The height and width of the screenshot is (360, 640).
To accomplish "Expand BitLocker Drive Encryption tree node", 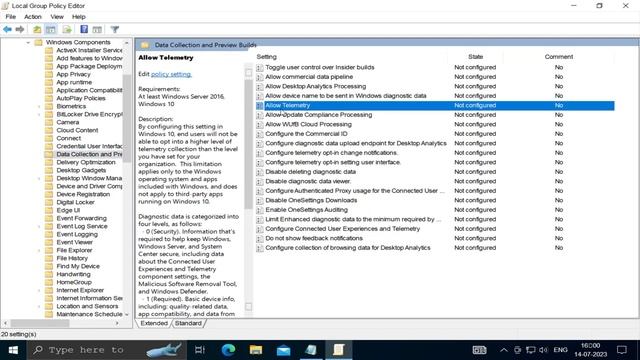I will point(39,114).
